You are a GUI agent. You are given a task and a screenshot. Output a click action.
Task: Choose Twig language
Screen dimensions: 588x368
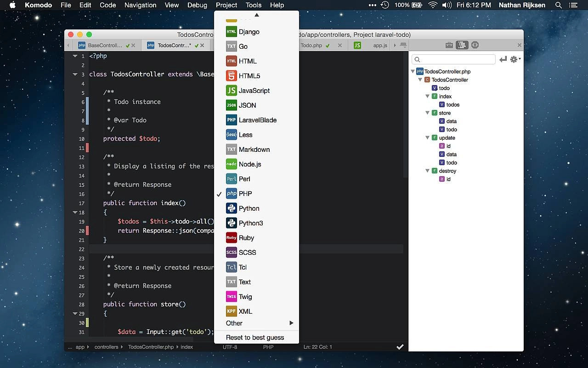point(256,297)
